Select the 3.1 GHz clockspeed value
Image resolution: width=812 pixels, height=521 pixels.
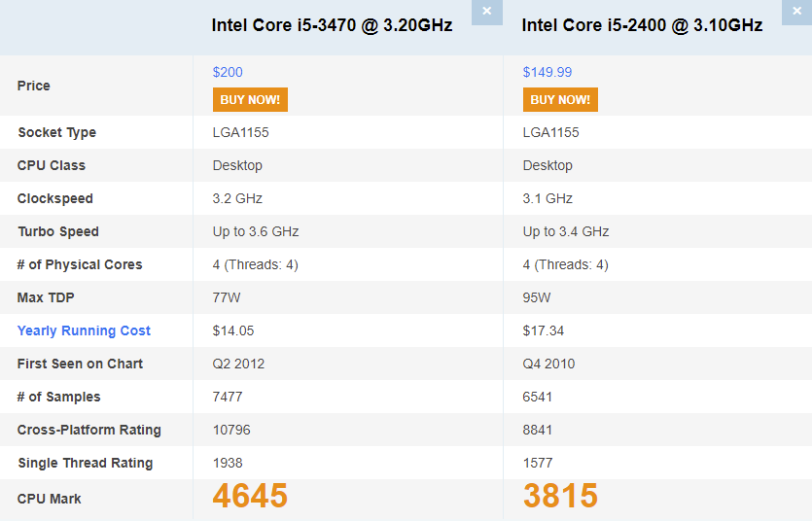pyautogui.click(x=547, y=198)
